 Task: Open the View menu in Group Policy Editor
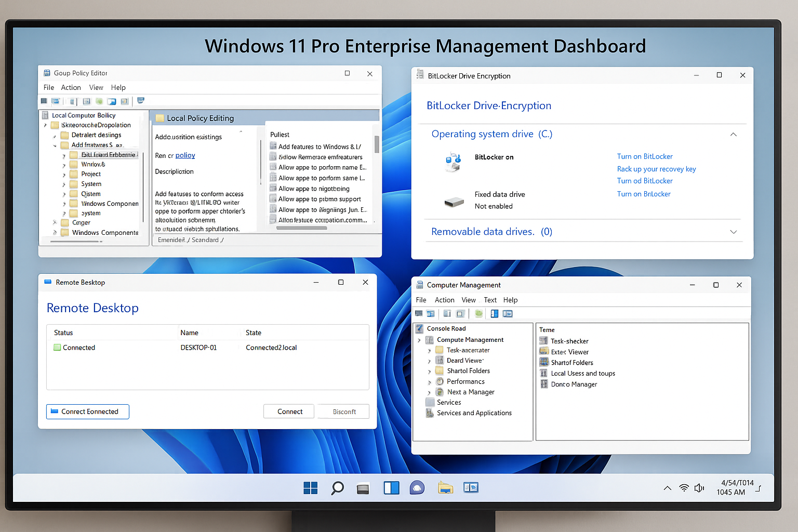pyautogui.click(x=96, y=87)
